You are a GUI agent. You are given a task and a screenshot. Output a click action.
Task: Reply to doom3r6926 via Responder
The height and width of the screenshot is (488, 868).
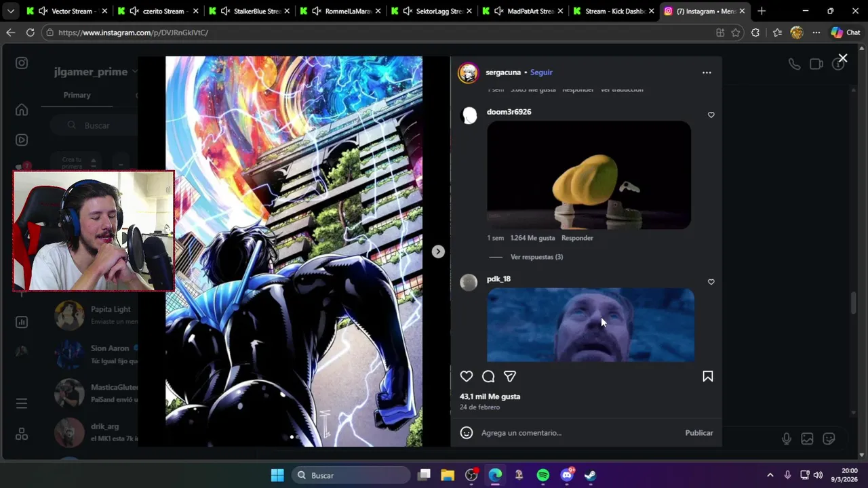click(x=577, y=238)
